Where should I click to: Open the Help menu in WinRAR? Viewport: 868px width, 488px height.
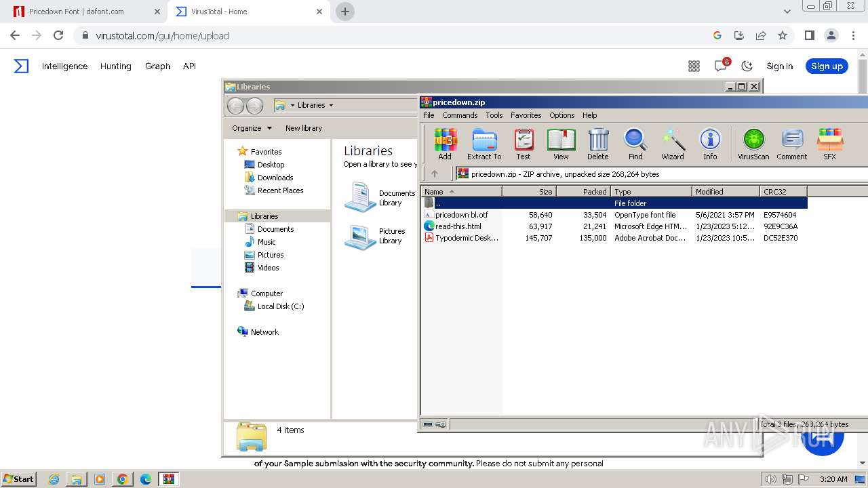point(589,115)
